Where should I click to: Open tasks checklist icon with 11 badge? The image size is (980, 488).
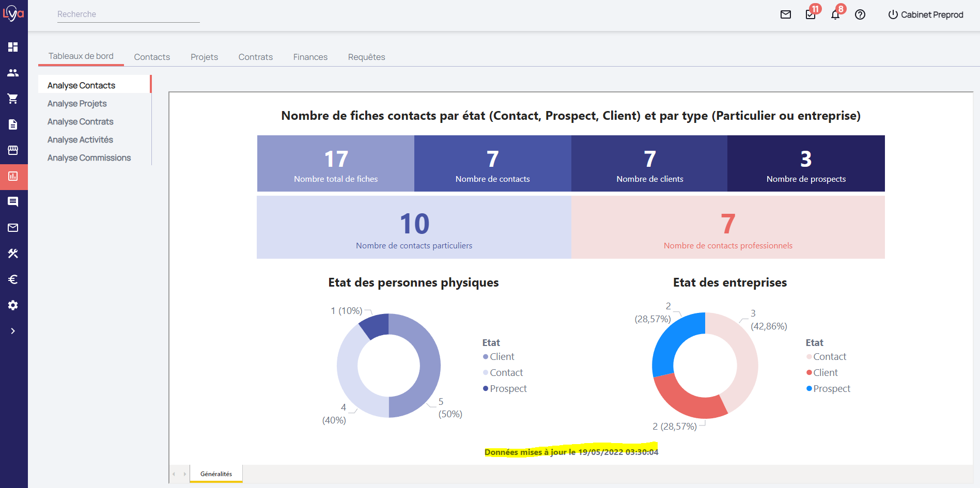[x=811, y=14]
